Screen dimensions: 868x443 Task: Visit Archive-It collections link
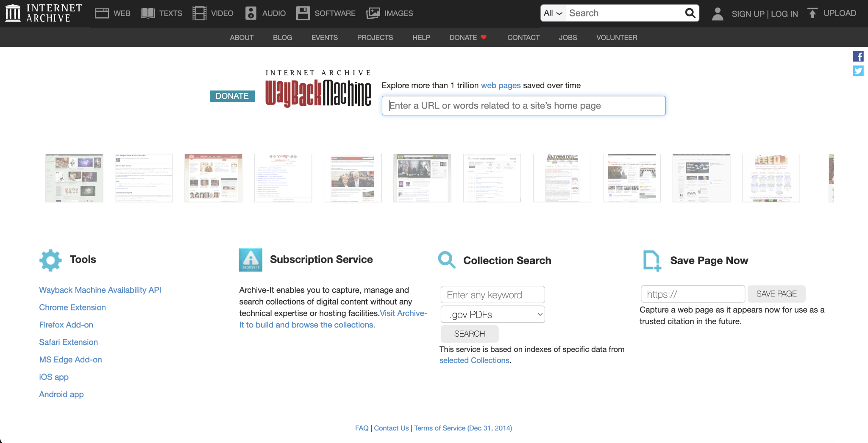point(307,325)
